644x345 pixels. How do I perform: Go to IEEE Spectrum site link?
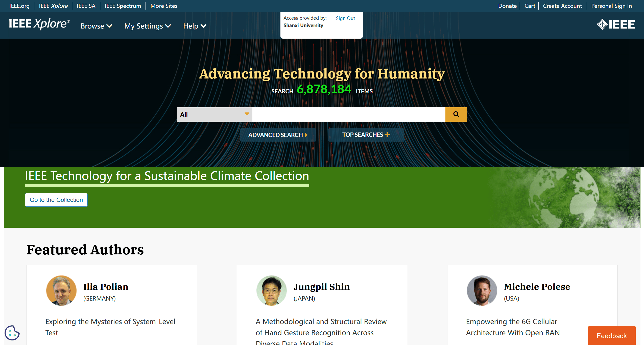coord(123,6)
